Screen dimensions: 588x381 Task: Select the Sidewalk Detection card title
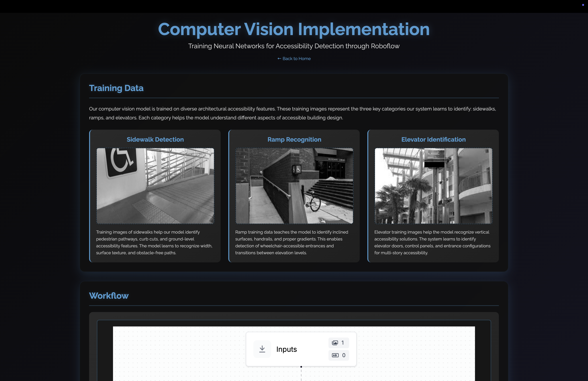point(155,139)
